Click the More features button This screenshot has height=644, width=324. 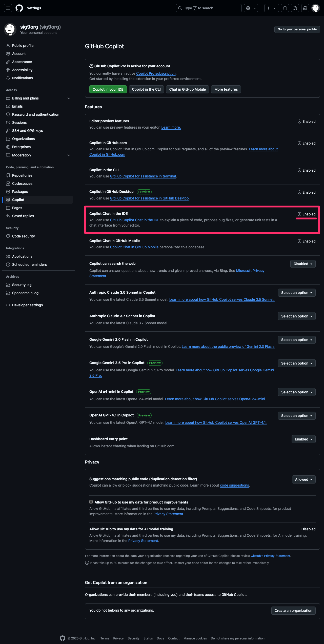click(x=226, y=89)
